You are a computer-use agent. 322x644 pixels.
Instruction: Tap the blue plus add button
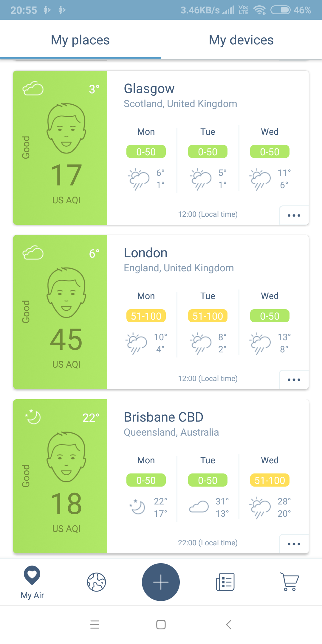coord(161,582)
